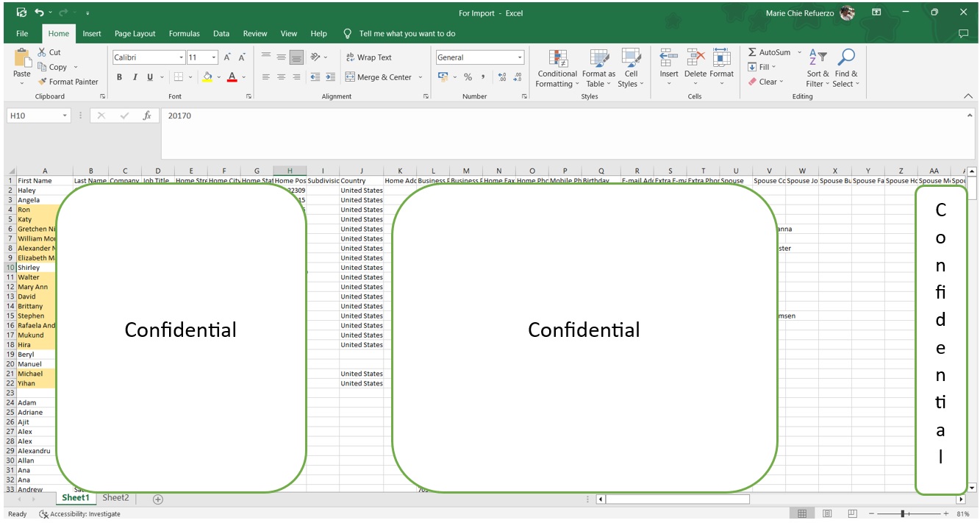The width and height of the screenshot is (980, 523).
Task: Expand the General number format dropdown
Action: point(520,57)
